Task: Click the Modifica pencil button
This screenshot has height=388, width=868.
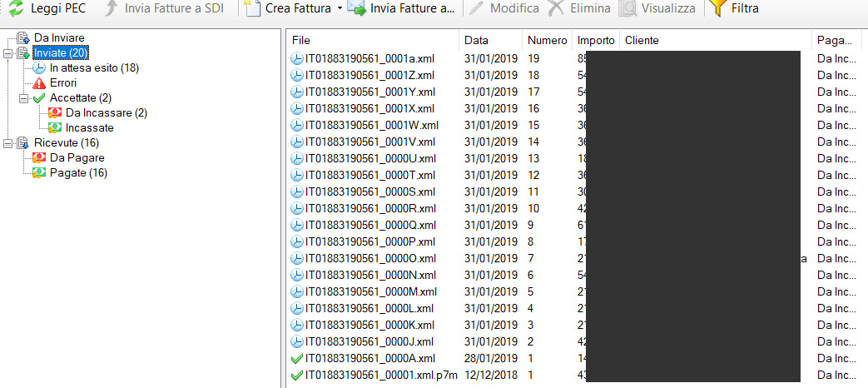Action: click(x=504, y=8)
